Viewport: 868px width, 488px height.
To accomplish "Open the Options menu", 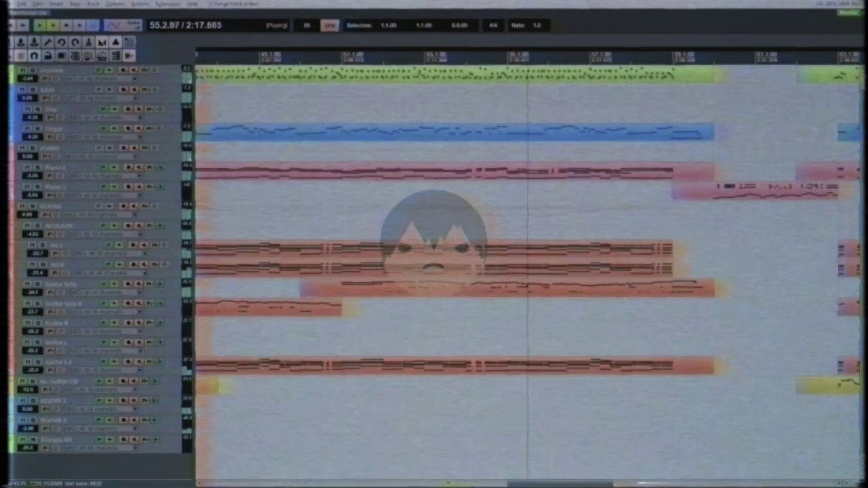I will 115,4.
